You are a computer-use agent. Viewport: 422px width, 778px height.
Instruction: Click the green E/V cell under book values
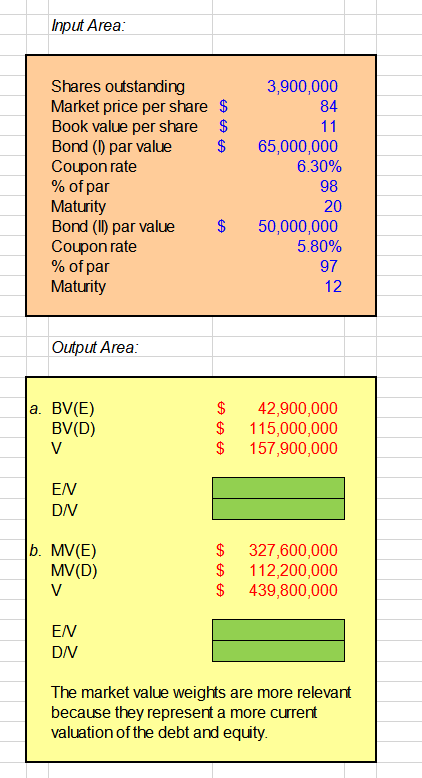[278, 488]
